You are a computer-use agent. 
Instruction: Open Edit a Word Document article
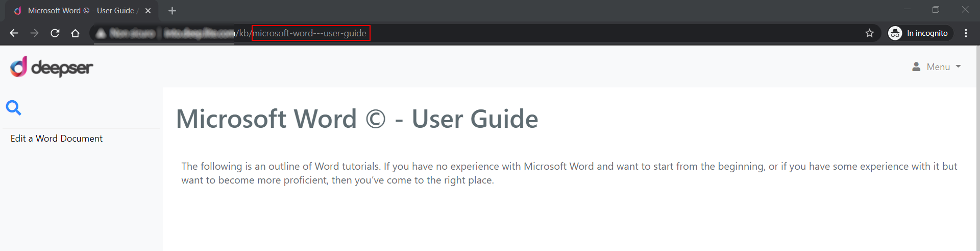click(x=57, y=139)
